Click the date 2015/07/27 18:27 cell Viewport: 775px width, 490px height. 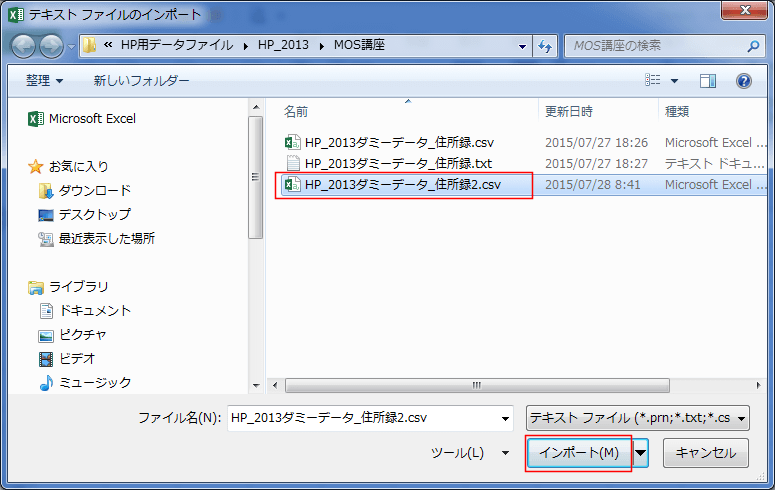(x=596, y=164)
